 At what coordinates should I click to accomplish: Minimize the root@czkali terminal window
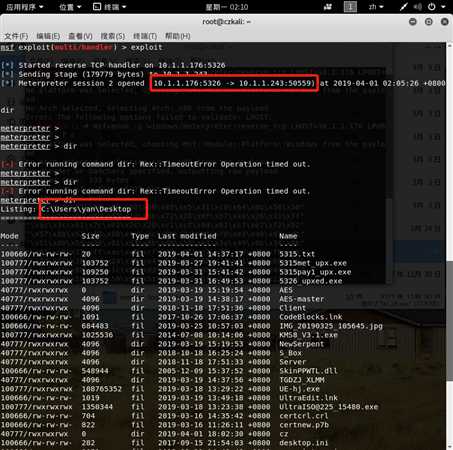(x=413, y=22)
